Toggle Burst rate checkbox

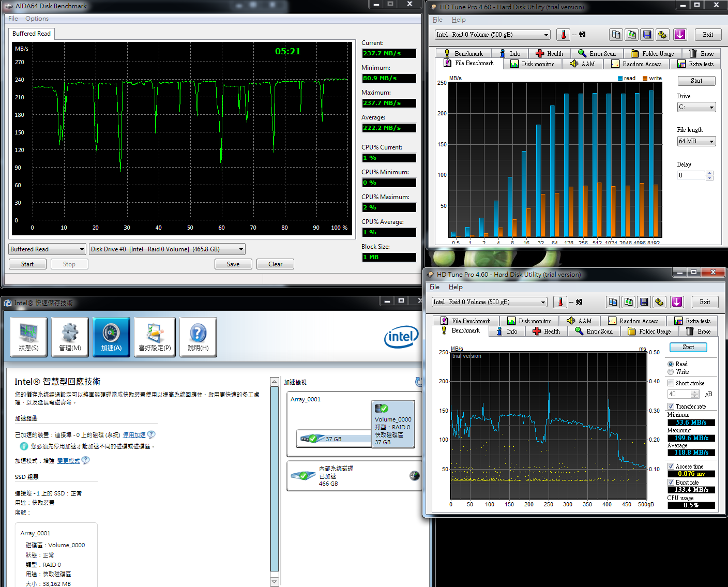(x=671, y=483)
